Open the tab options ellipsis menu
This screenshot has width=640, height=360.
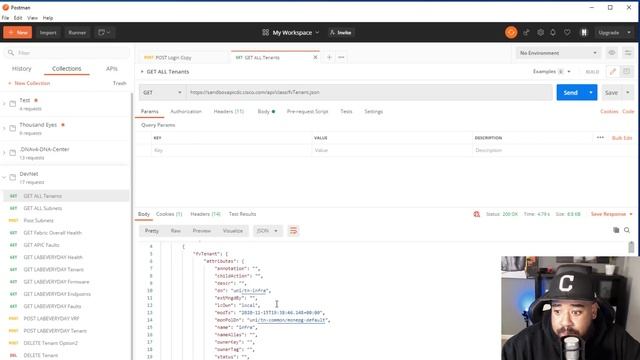(341, 57)
